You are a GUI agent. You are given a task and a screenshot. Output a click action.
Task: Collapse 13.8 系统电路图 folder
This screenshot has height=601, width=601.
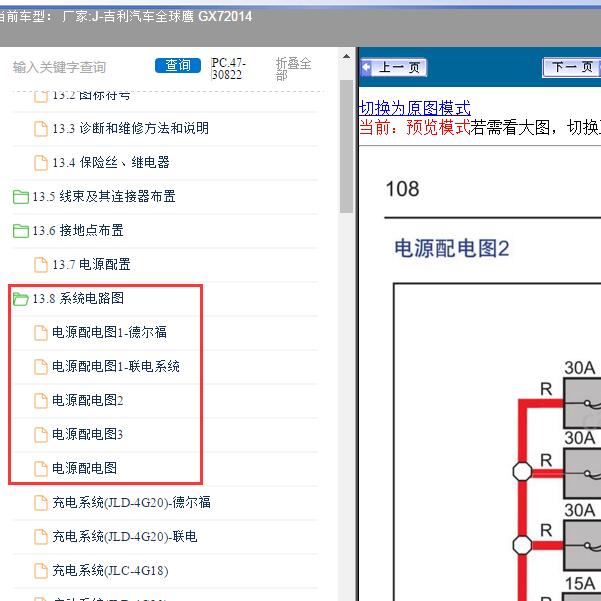[78, 298]
